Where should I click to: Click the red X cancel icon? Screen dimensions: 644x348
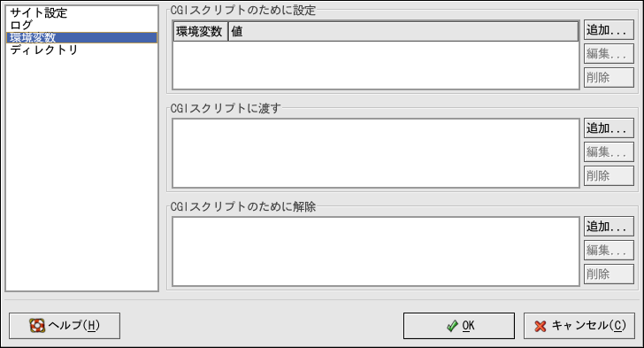[x=540, y=326]
